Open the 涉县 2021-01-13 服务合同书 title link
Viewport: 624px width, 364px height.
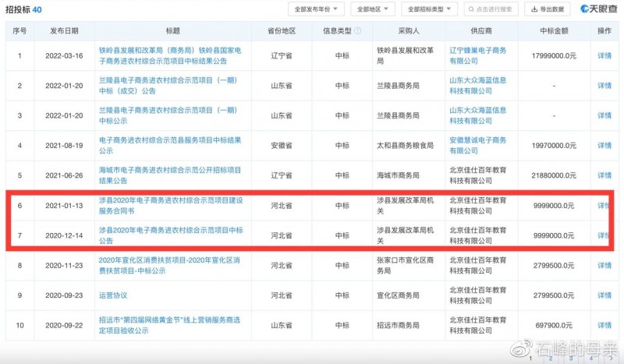(x=169, y=206)
